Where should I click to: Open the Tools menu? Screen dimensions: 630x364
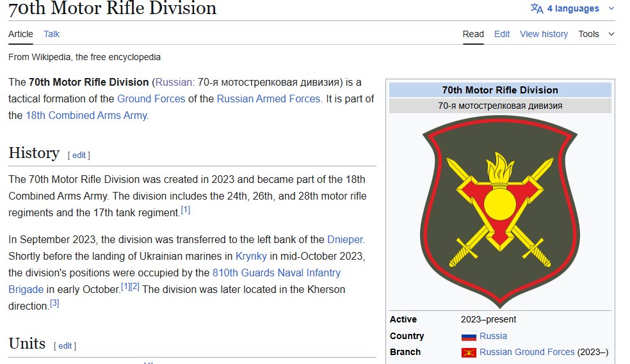pyautogui.click(x=588, y=34)
